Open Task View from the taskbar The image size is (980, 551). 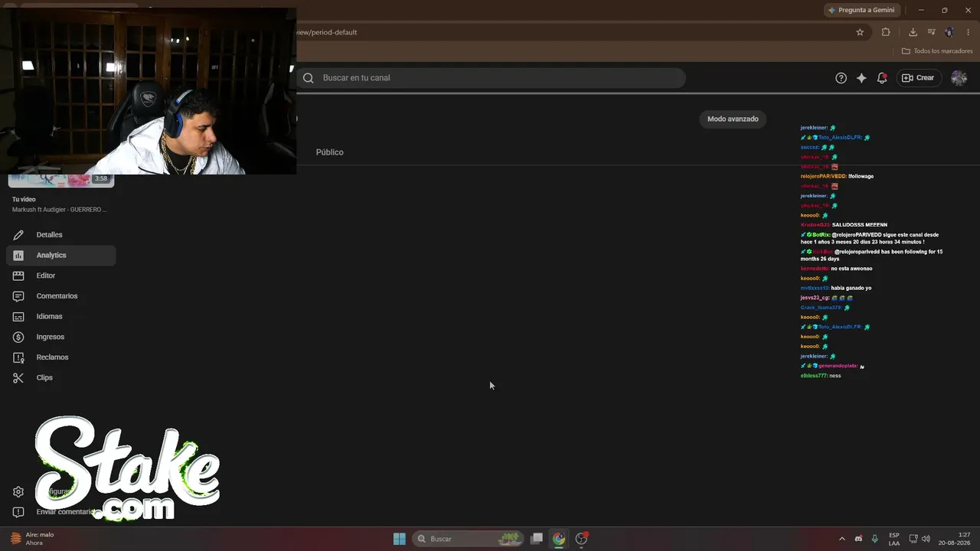[x=537, y=539]
